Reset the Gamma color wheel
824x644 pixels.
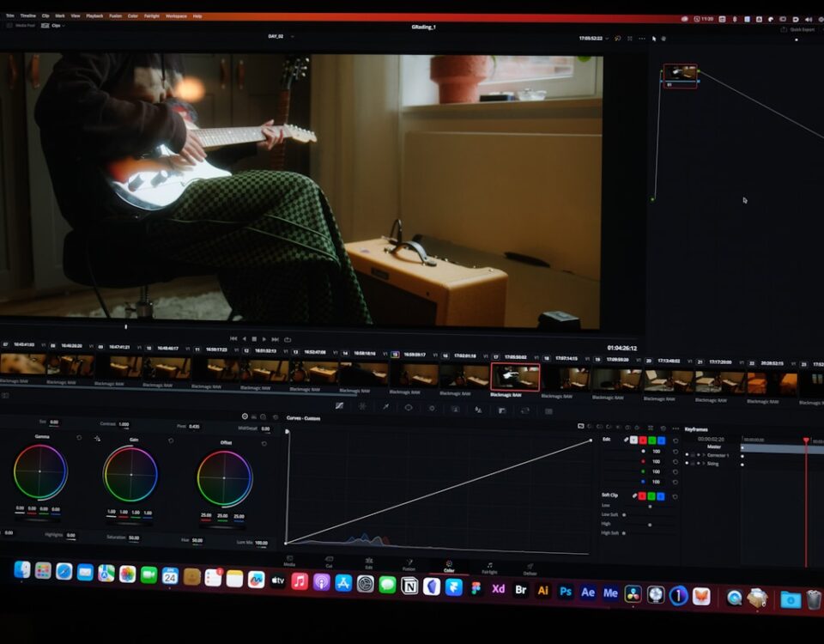click(x=80, y=438)
